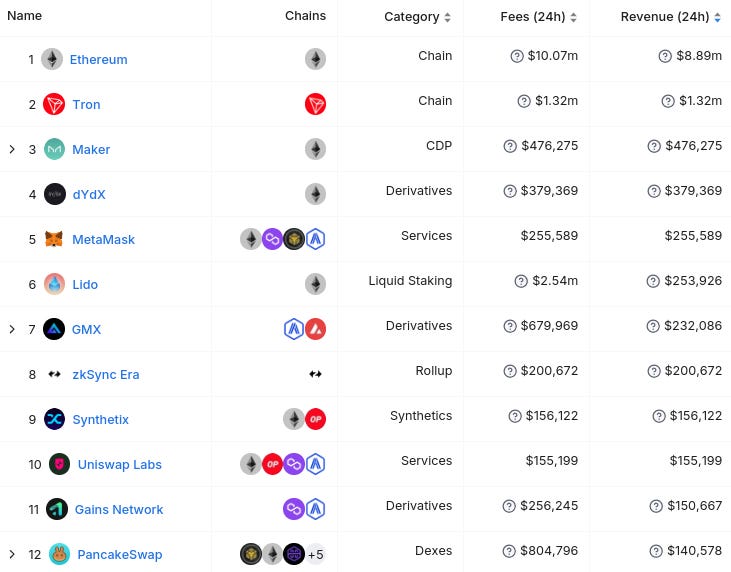731x572 pixels.
Task: Click the Liquid Staking category cell
Action: [410, 281]
